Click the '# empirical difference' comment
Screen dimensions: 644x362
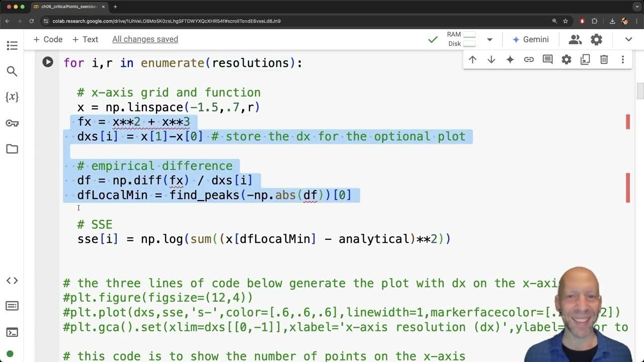tap(155, 166)
